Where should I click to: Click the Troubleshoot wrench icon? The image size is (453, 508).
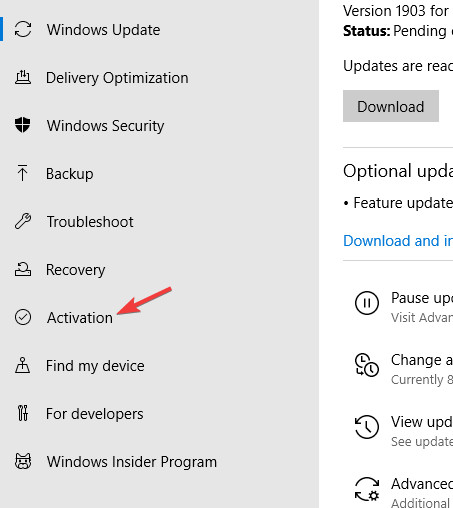23,221
